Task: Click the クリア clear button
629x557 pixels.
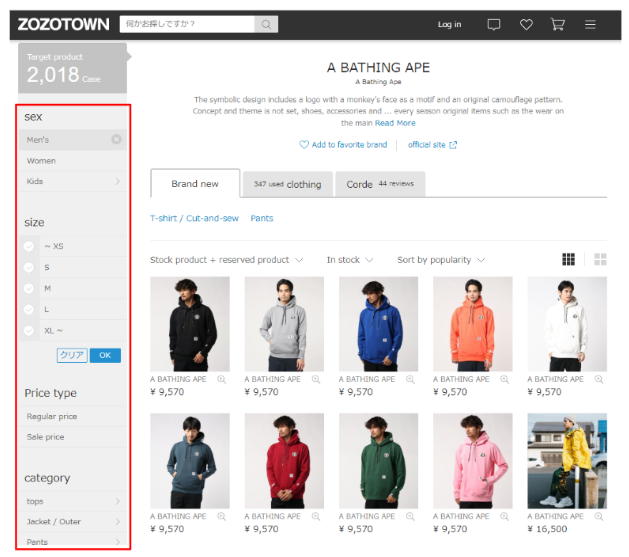Action: [x=72, y=355]
